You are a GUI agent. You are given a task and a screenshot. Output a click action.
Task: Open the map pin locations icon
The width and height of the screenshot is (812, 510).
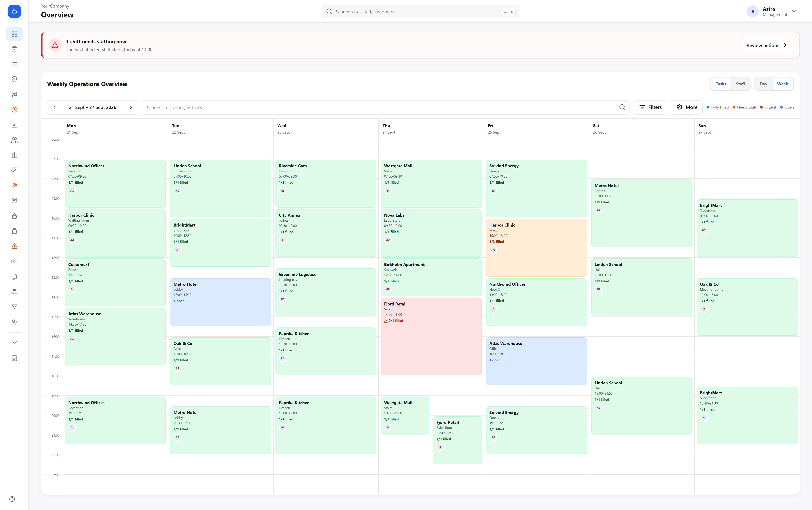tap(14, 79)
